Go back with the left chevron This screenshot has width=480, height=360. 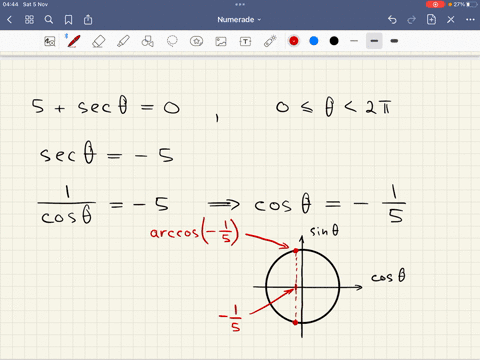click(x=9, y=20)
